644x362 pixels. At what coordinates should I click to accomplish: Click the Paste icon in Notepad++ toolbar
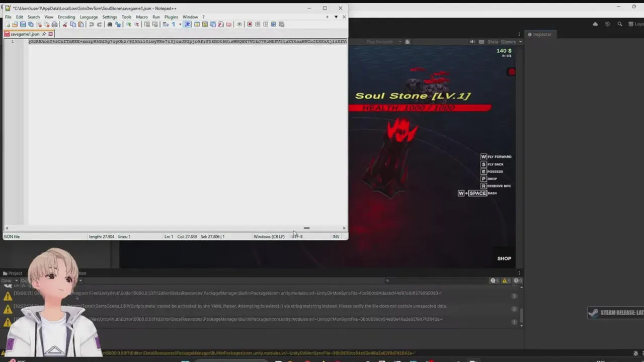(80, 24)
